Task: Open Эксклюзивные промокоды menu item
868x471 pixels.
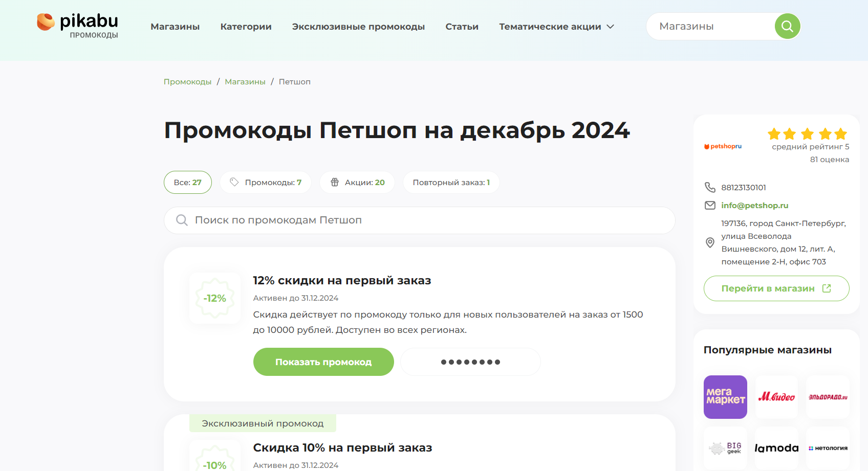Action: point(358,27)
